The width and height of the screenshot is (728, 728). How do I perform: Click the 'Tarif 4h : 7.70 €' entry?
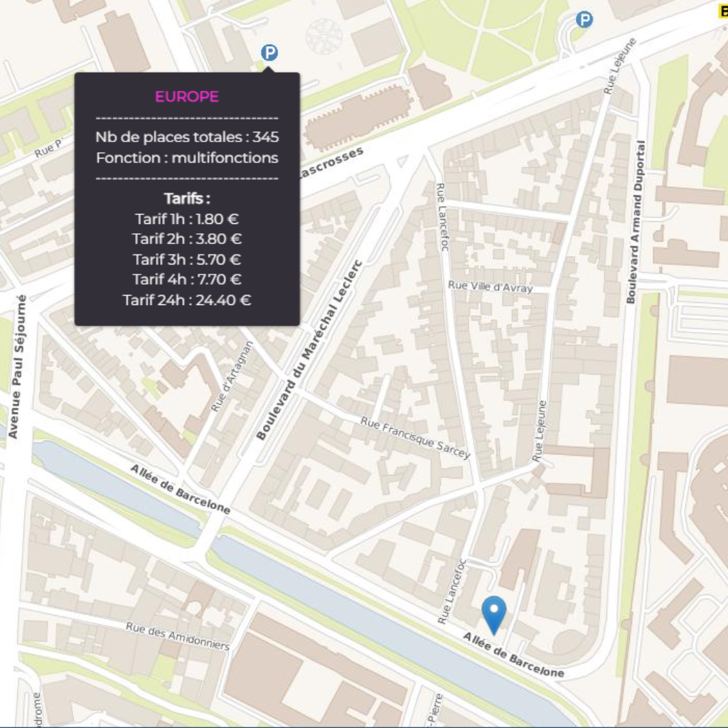[x=187, y=279]
